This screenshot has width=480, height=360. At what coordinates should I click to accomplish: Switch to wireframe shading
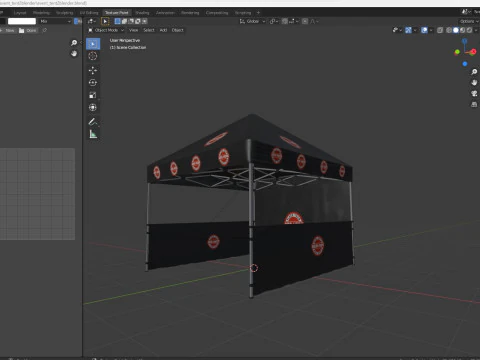pos(449,30)
